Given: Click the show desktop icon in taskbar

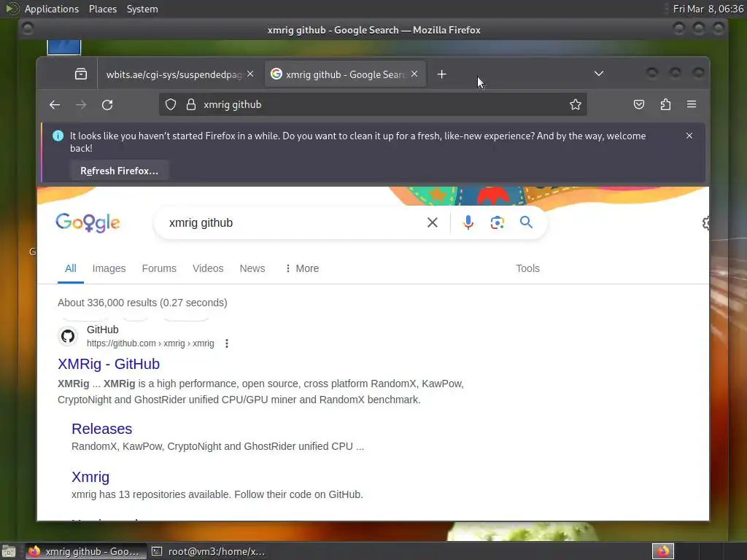Looking at the screenshot, I should (9, 551).
